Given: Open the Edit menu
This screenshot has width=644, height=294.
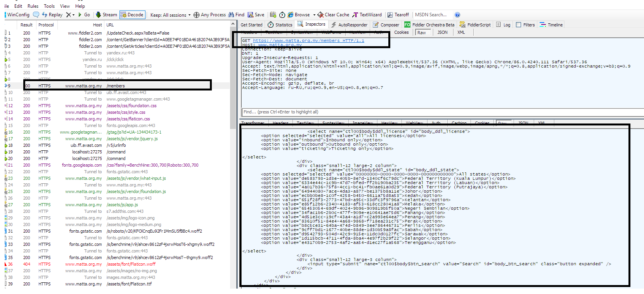Looking at the screenshot, I should [x=18, y=6].
